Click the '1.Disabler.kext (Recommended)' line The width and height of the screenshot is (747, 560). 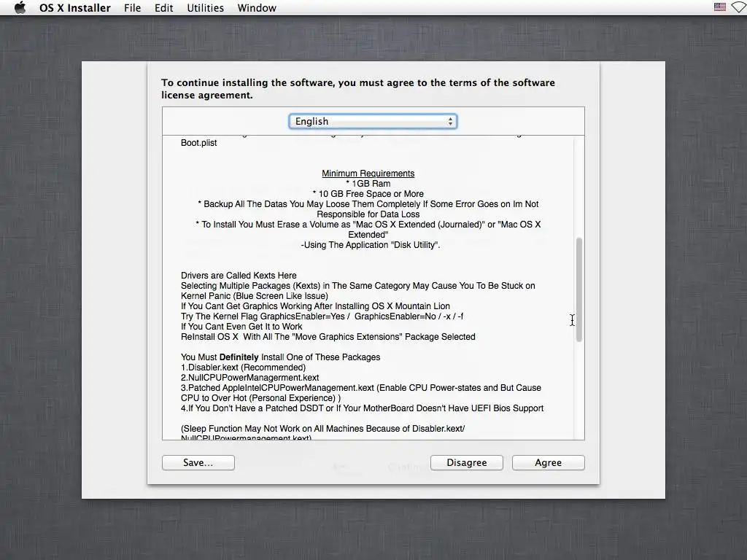(x=243, y=367)
